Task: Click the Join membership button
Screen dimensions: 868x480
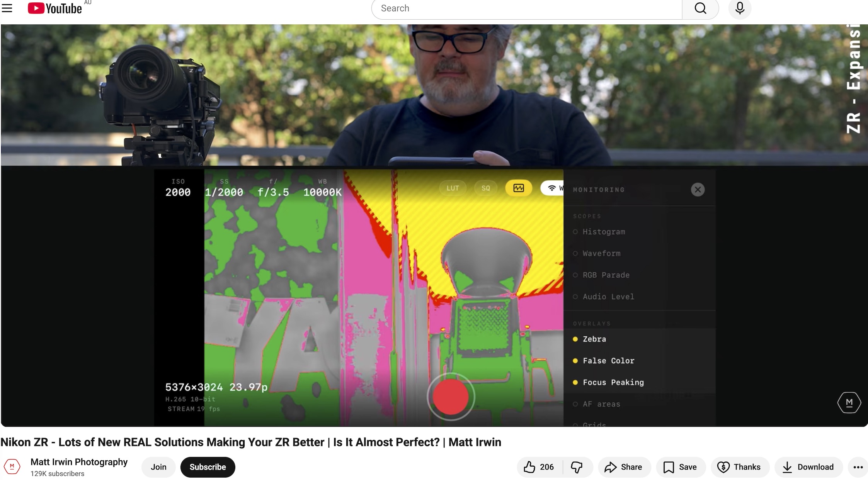Action: (x=158, y=467)
